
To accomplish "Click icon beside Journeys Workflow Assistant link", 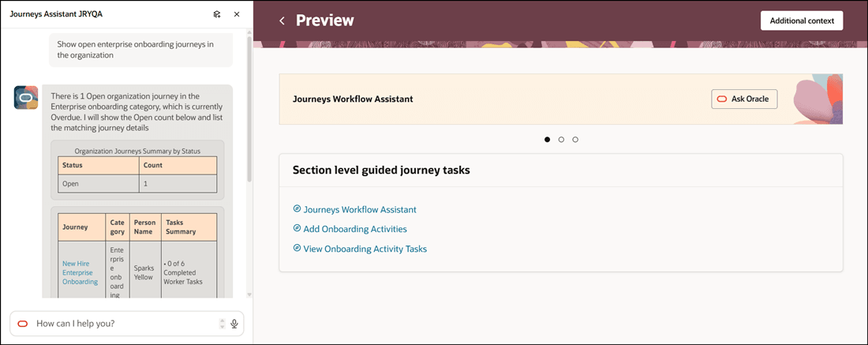I will (x=297, y=208).
